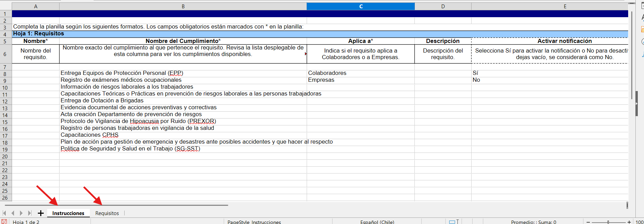
Task: Click the 'Hoja 1 de 2' status entry
Action: point(26,222)
